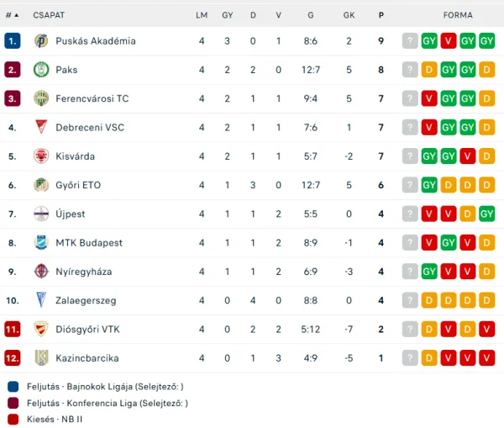
Task: Click the Debreceni VSC team badge
Action: [40, 128]
